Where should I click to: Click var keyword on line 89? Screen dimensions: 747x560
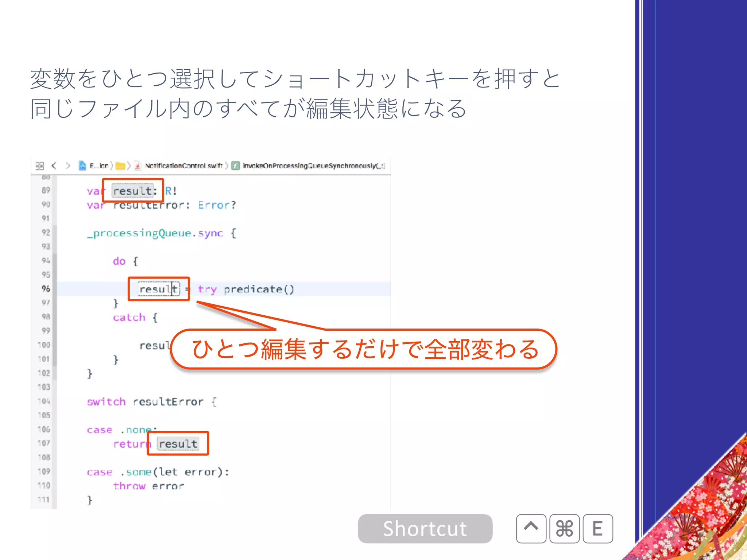(x=96, y=191)
